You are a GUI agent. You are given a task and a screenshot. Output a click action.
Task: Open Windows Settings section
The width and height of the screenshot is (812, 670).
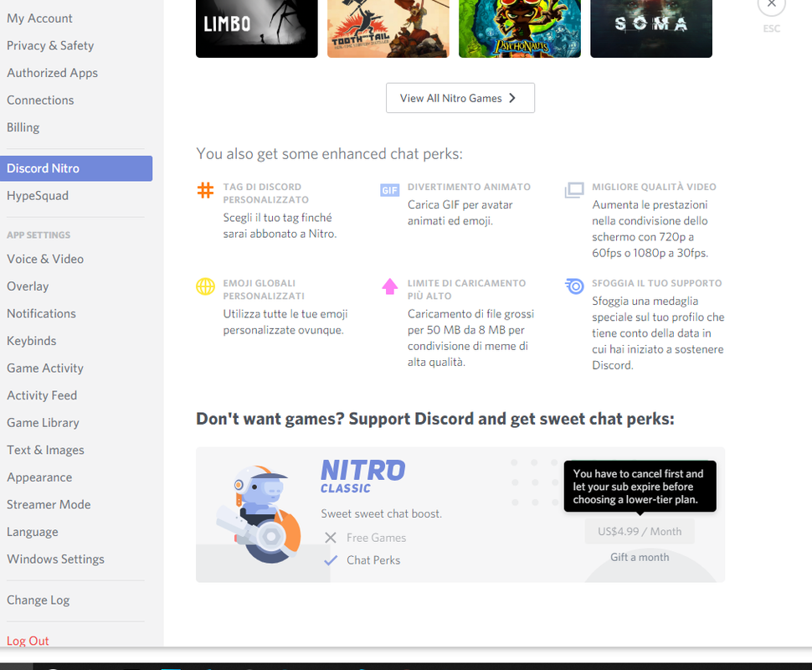tap(55, 559)
